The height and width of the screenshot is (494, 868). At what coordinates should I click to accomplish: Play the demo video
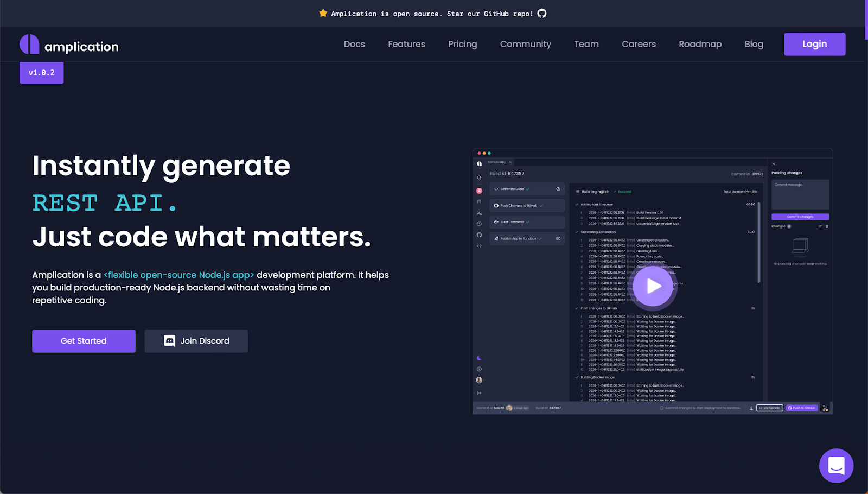click(x=654, y=286)
